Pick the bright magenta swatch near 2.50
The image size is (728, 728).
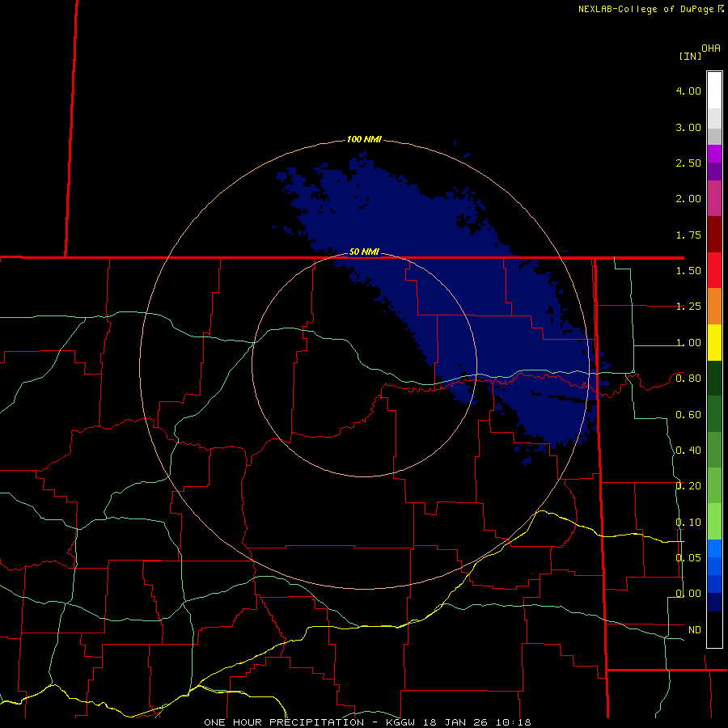click(x=714, y=154)
